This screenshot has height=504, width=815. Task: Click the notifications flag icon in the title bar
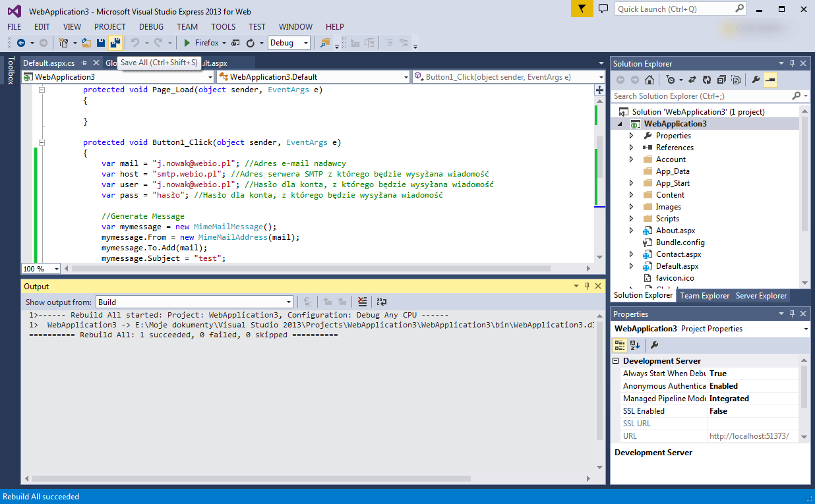581,9
